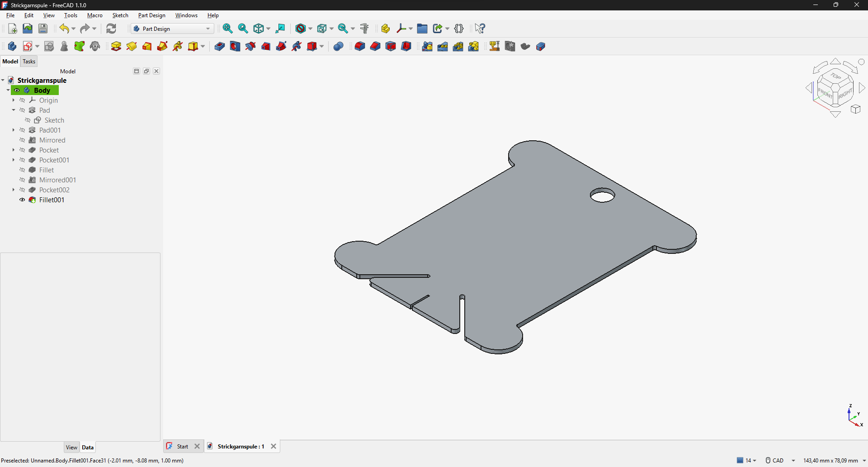Viewport: 868px width, 467px height.
Task: Expand the Origin tree node
Action: click(x=14, y=100)
